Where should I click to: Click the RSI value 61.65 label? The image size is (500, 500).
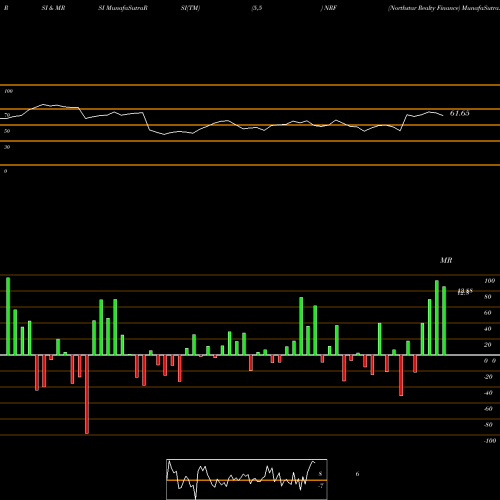pos(459,113)
